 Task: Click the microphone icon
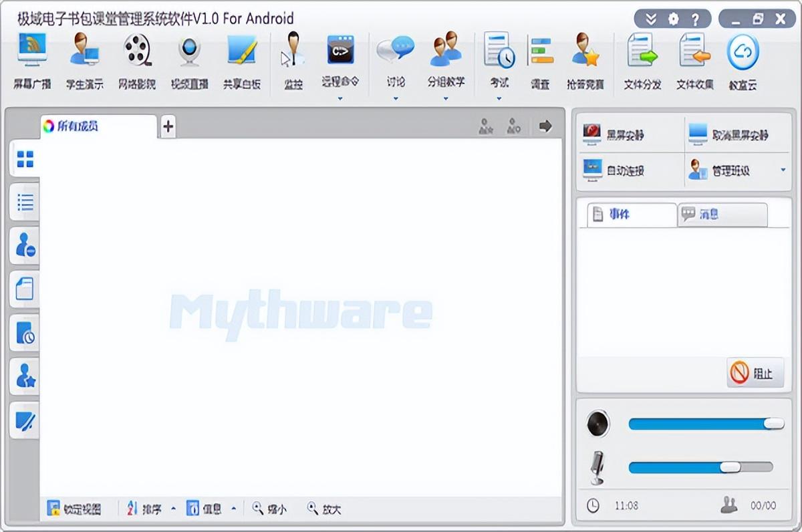click(598, 467)
